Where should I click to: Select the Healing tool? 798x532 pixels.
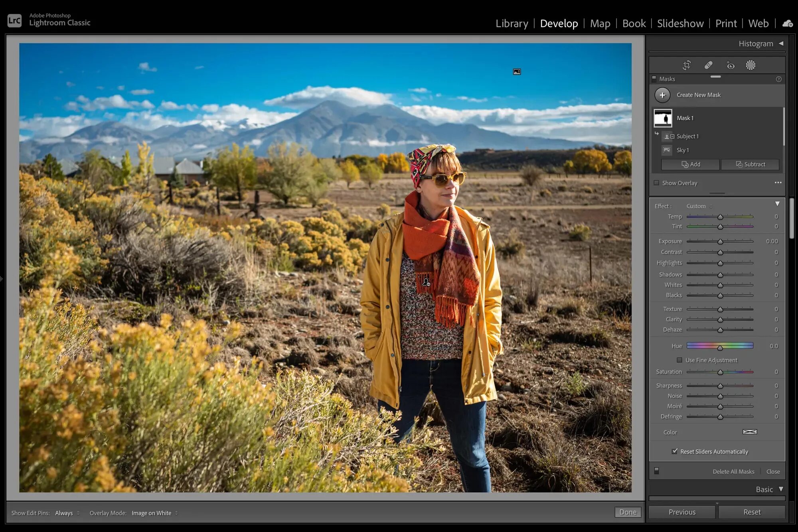pyautogui.click(x=709, y=65)
